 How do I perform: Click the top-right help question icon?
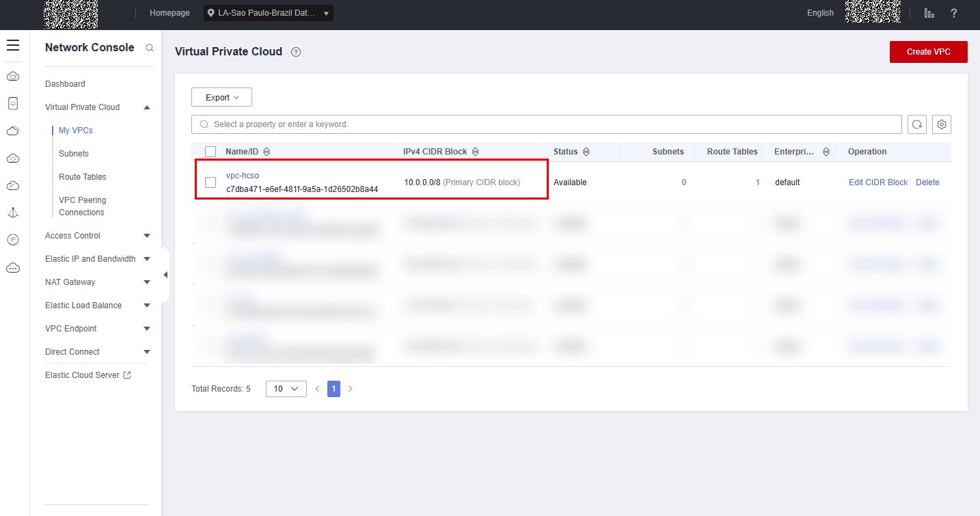[953, 13]
